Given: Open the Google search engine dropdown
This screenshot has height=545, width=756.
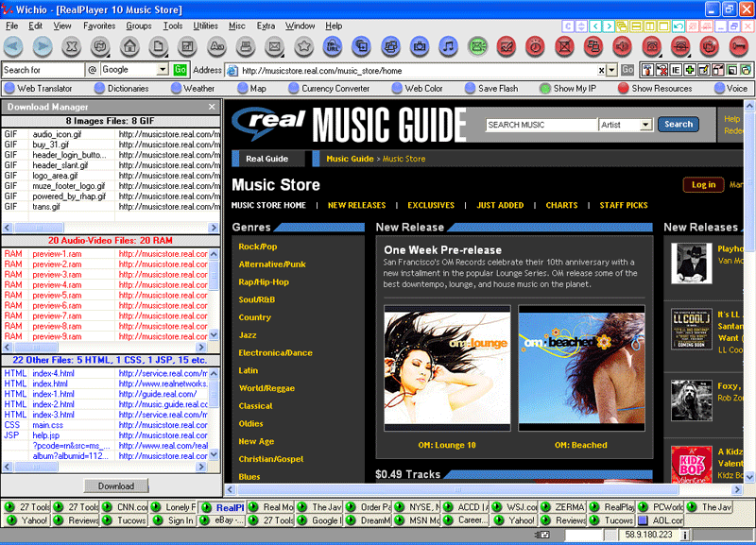Looking at the screenshot, I should 163,70.
